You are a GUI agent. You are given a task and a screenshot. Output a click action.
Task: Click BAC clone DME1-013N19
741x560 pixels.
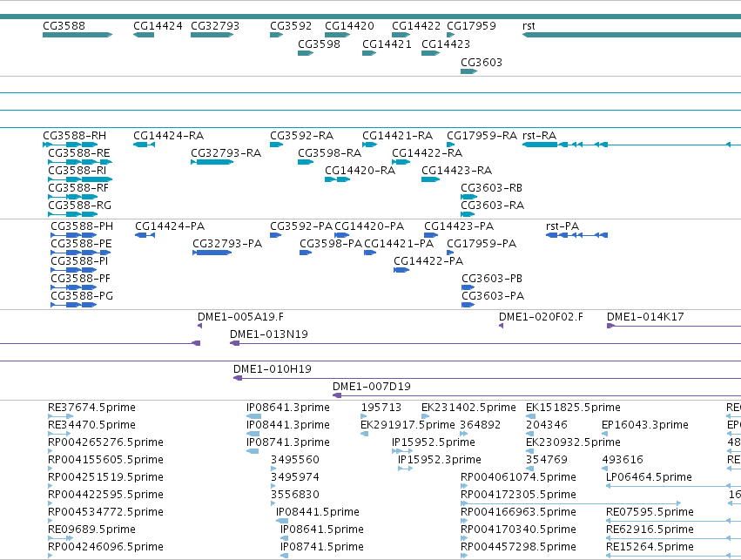coord(269,334)
